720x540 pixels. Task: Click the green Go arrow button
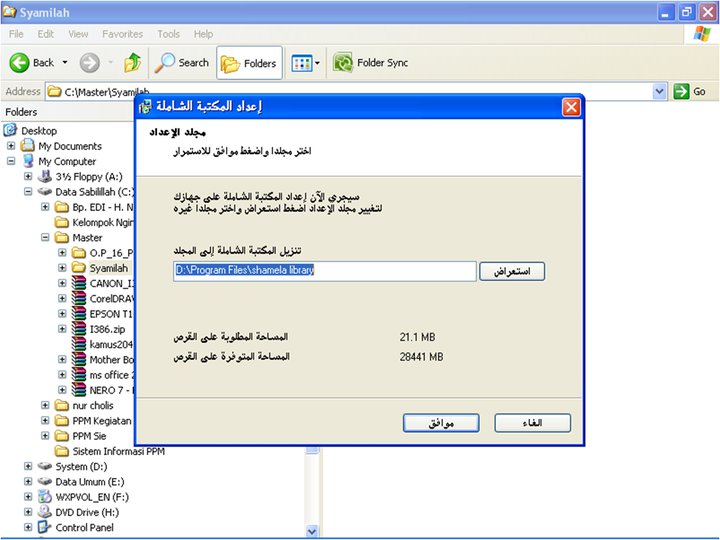coord(681,91)
